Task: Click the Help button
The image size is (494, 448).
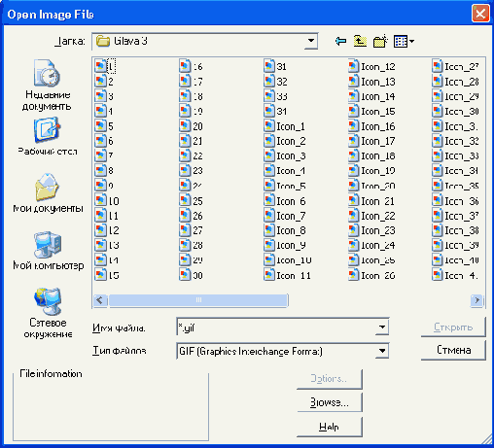Action: coord(330,427)
